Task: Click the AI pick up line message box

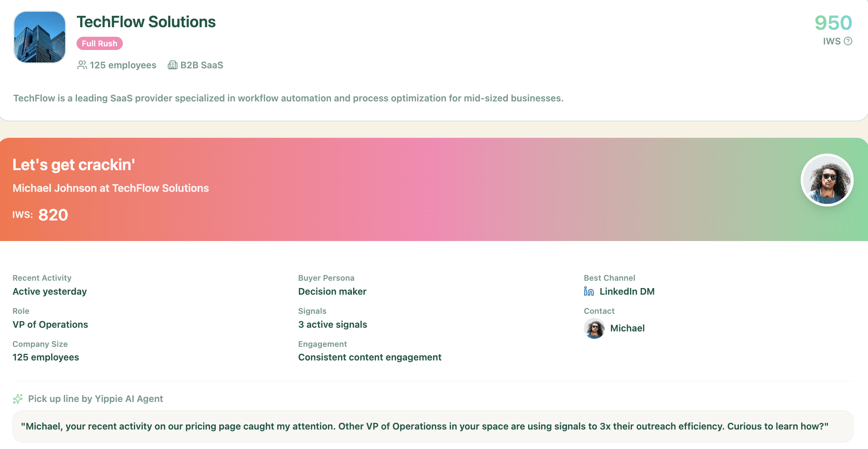Action: click(433, 426)
